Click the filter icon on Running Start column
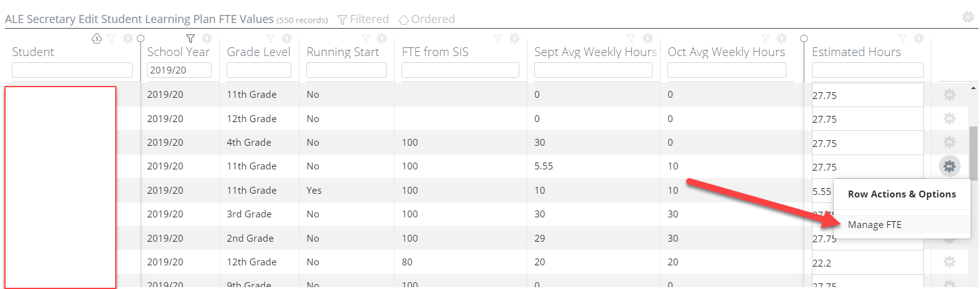The width and height of the screenshot is (980, 289). point(365,39)
